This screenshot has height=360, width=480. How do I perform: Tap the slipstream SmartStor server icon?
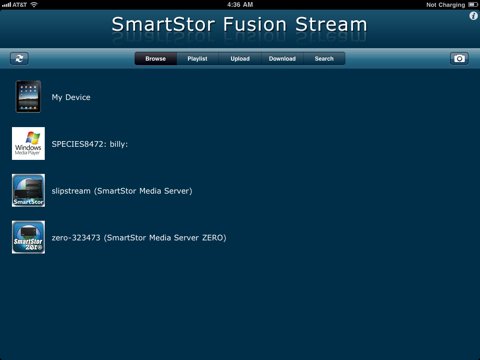pos(28,190)
